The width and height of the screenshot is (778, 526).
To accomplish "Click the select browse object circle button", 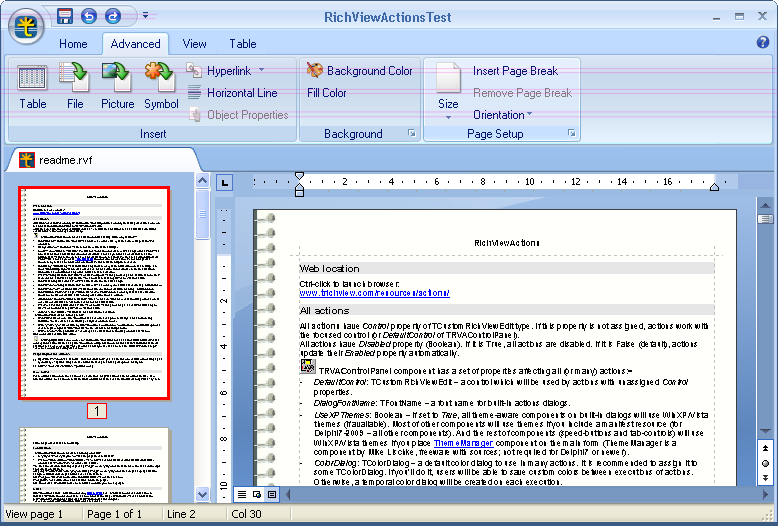I will click(766, 463).
